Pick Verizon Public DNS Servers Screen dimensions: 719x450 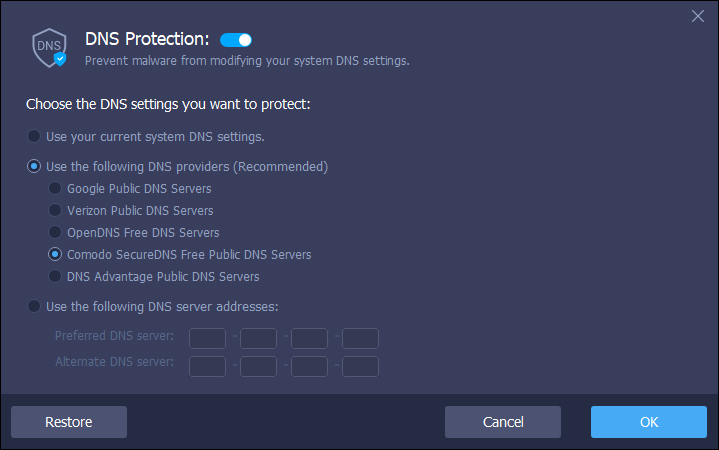tap(56, 210)
